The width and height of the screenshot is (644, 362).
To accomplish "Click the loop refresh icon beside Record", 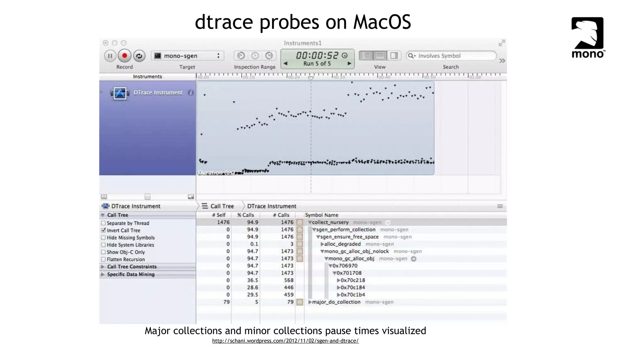I will coord(139,56).
